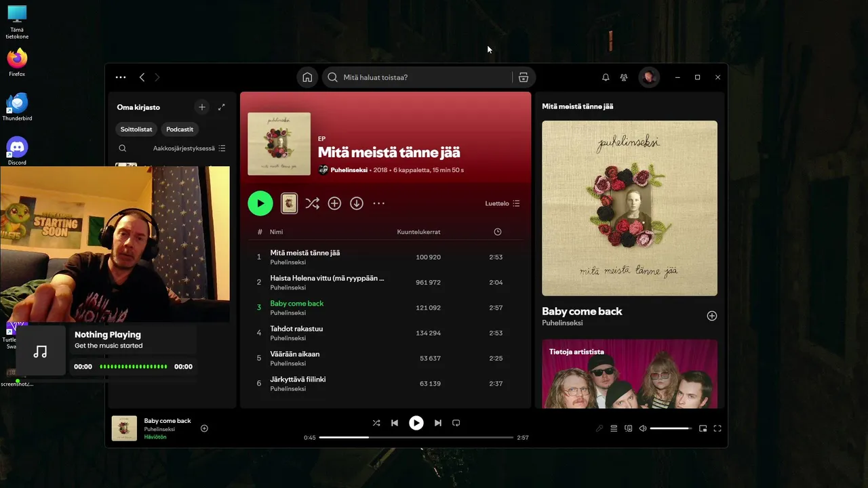Image resolution: width=868 pixels, height=488 pixels.
Task: Play the EP with the green button
Action: [x=260, y=203]
